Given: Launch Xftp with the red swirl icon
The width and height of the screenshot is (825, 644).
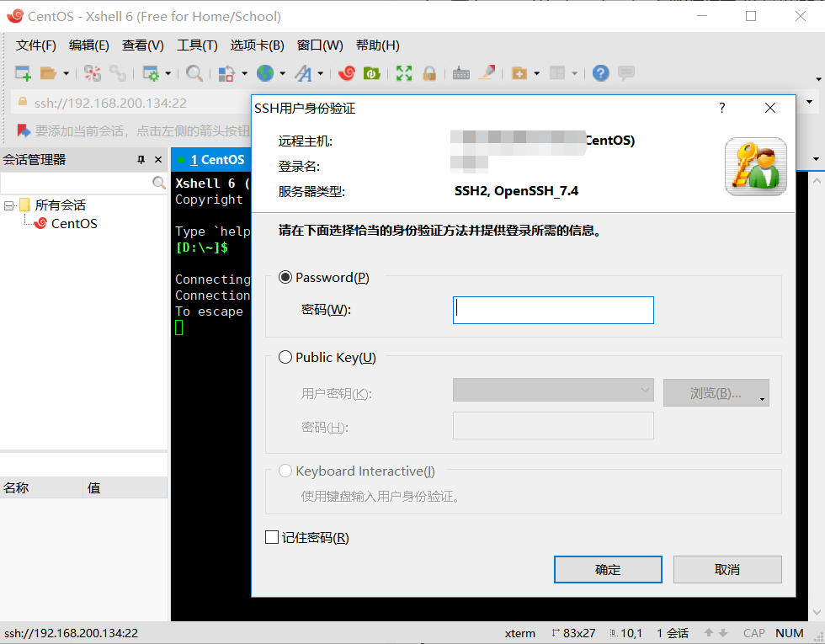Looking at the screenshot, I should pos(347,73).
